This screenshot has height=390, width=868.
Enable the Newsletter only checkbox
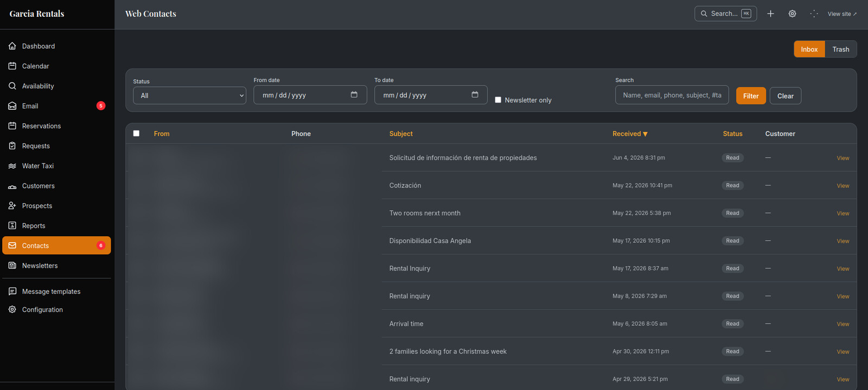click(498, 100)
